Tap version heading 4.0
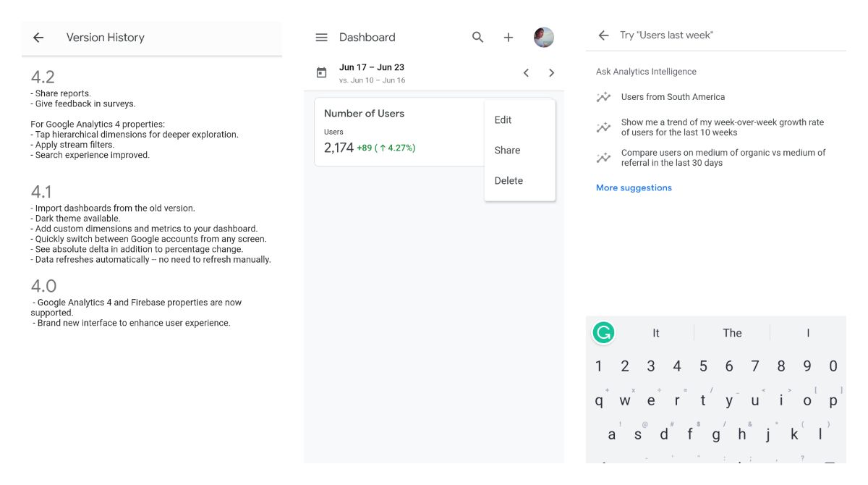The height and width of the screenshot is (485, 868). pos(43,286)
